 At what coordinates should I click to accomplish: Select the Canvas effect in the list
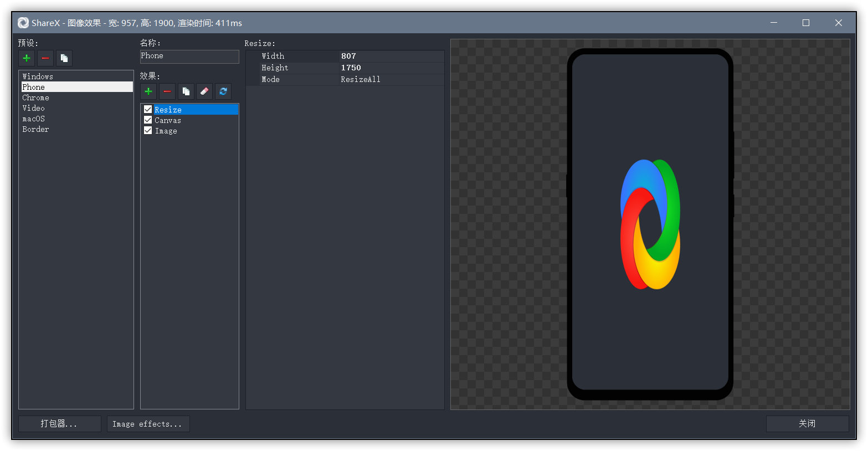coord(196,120)
